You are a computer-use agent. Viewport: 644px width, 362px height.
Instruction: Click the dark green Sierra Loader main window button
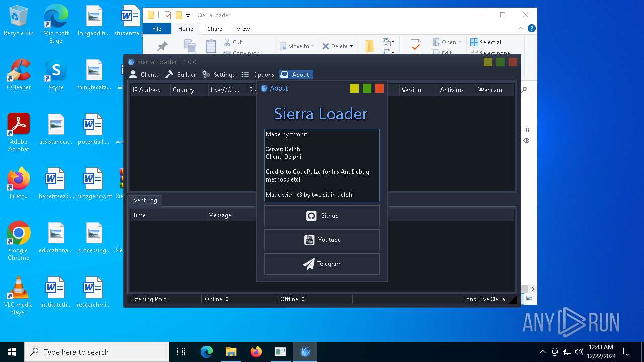click(500, 62)
